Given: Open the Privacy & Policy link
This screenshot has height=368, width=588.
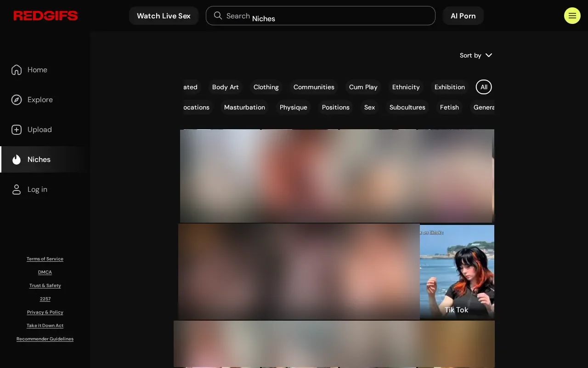Looking at the screenshot, I should [x=45, y=312].
